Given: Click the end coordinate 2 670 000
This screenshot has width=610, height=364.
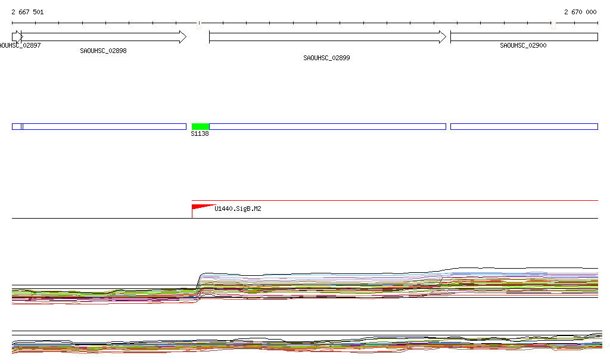Looking at the screenshot, I should tap(580, 12).
